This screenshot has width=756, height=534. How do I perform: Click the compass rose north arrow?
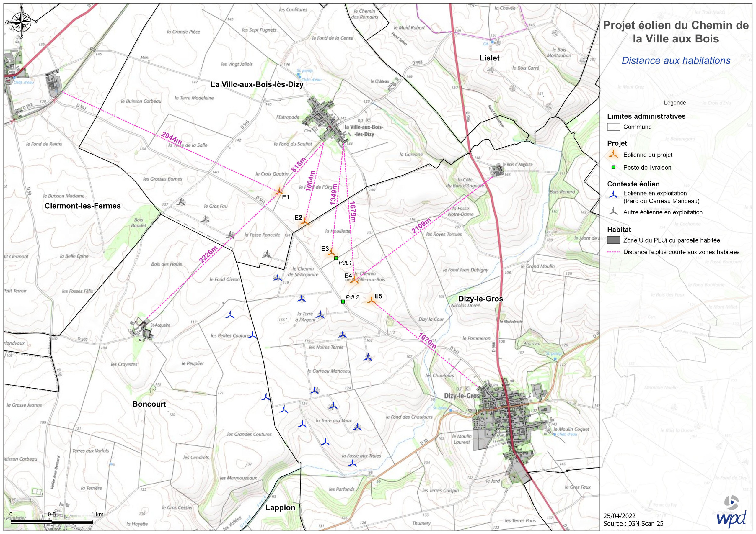21,22
